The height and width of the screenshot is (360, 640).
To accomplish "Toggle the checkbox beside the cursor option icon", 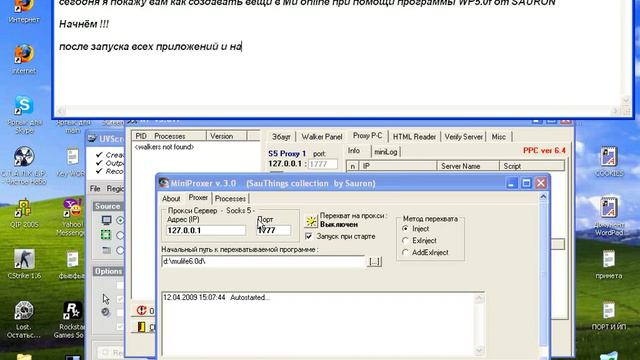I will [x=120, y=299].
